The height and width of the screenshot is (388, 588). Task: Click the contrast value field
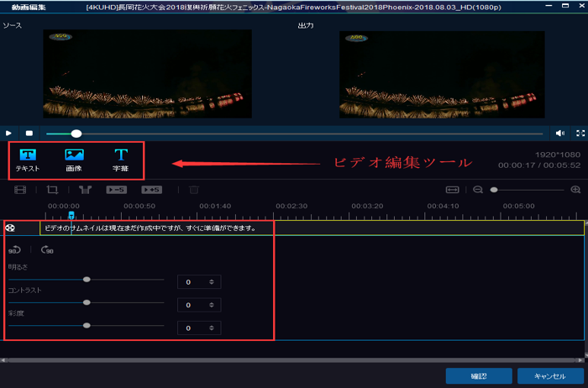[199, 305]
